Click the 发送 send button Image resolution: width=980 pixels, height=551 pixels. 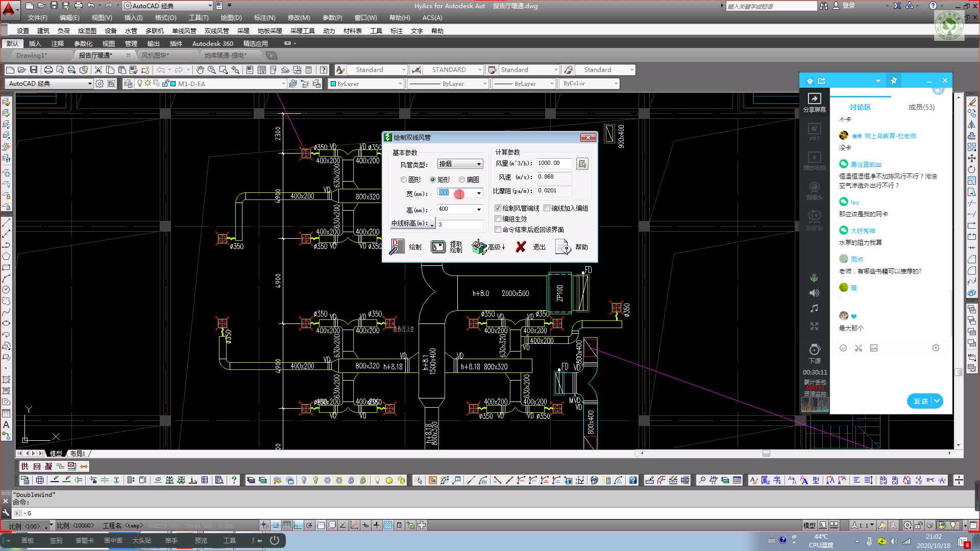920,401
